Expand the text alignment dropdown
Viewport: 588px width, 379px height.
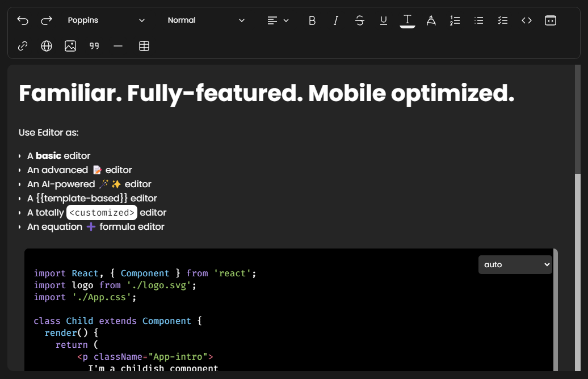(x=278, y=20)
